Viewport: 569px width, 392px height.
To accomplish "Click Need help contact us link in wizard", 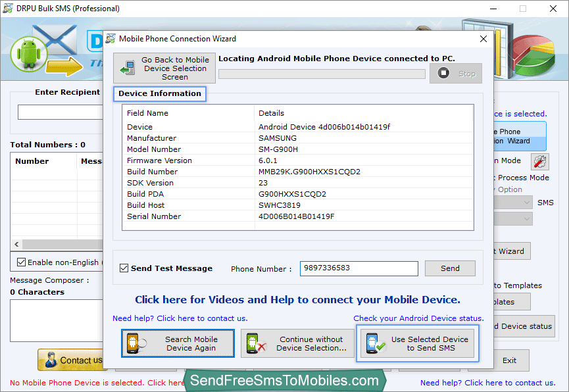I will tap(180, 318).
